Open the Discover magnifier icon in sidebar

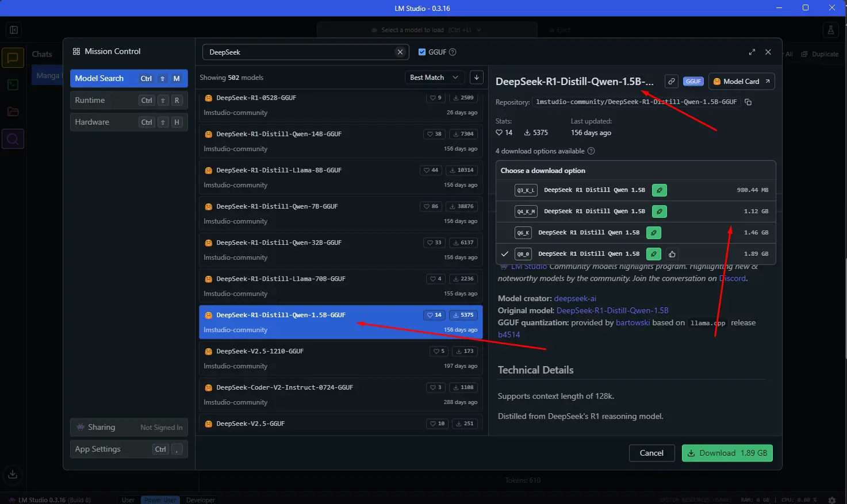pyautogui.click(x=13, y=138)
